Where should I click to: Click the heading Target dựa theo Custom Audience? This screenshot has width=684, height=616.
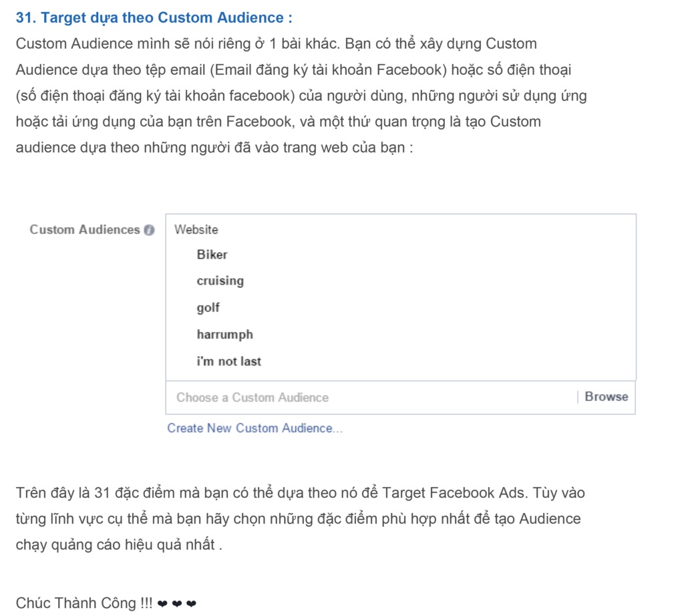[x=152, y=18]
